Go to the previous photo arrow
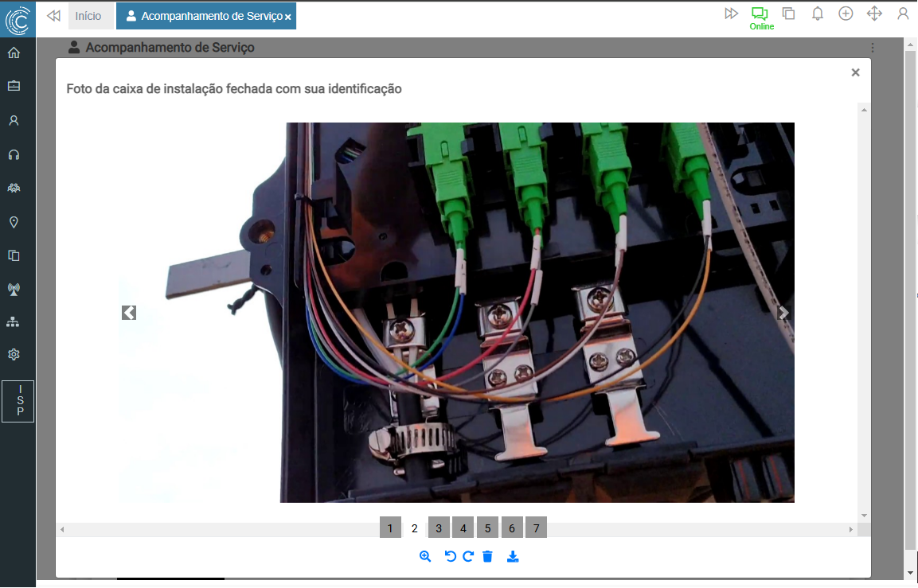918x588 pixels. [129, 313]
